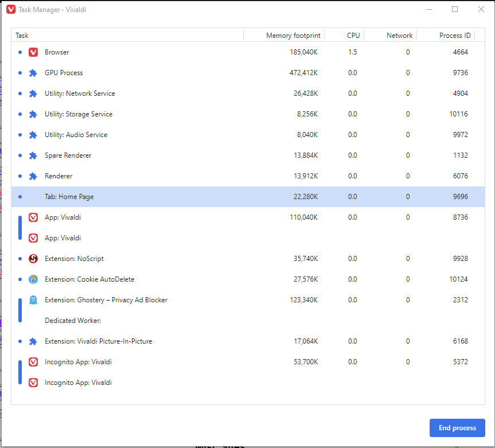Select the Extension: NoScript row
495x448 pixels.
click(x=248, y=259)
